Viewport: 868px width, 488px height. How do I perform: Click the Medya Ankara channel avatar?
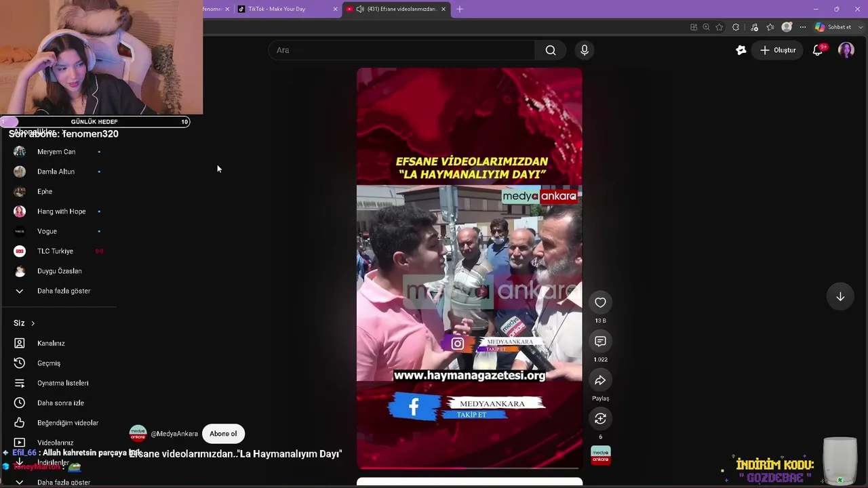point(138,434)
